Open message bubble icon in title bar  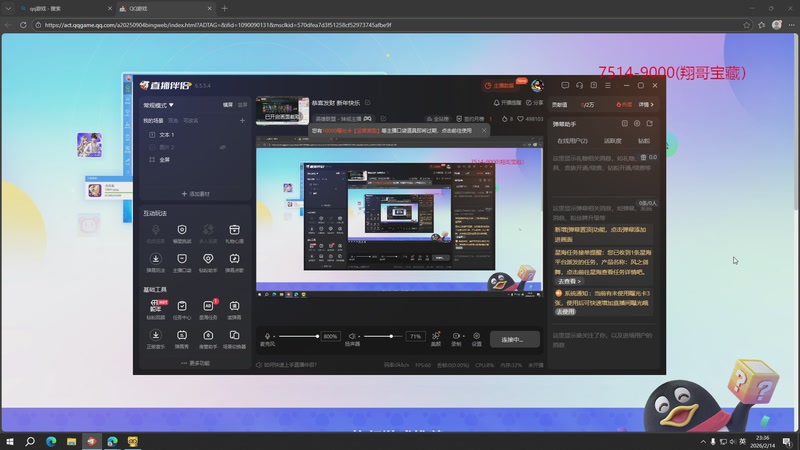(565, 85)
